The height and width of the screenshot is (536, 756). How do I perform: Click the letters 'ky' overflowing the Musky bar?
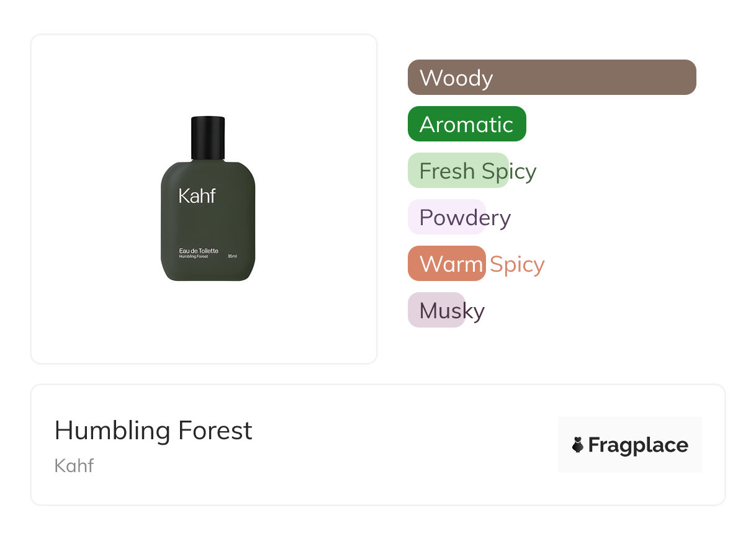[x=475, y=311]
